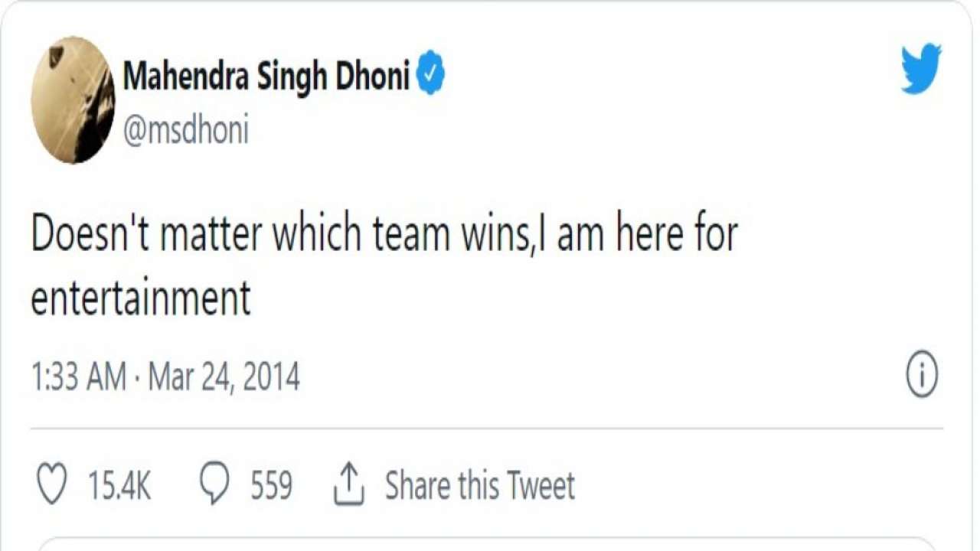Like the tweet with the heart icon
The width and height of the screenshot is (980, 551).
coord(52,485)
